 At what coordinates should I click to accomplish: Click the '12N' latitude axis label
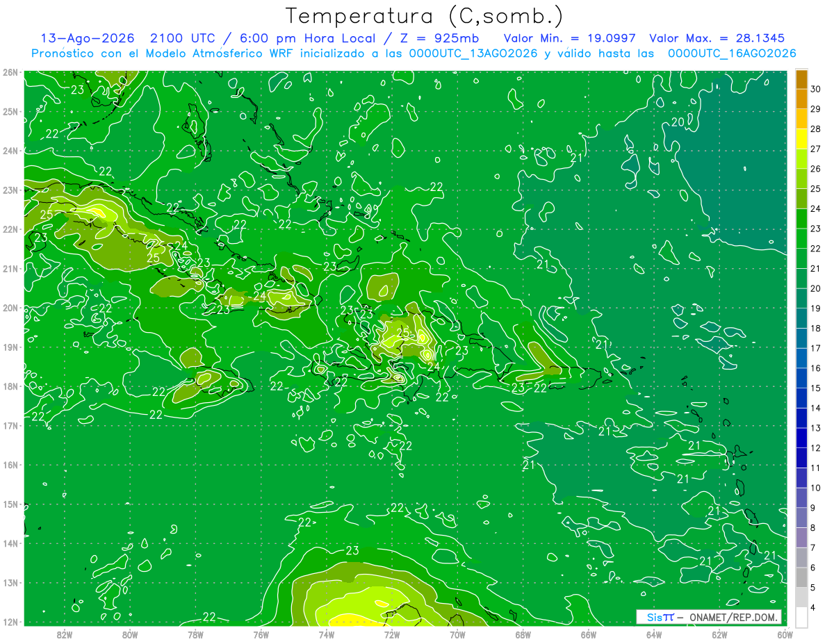[10, 622]
